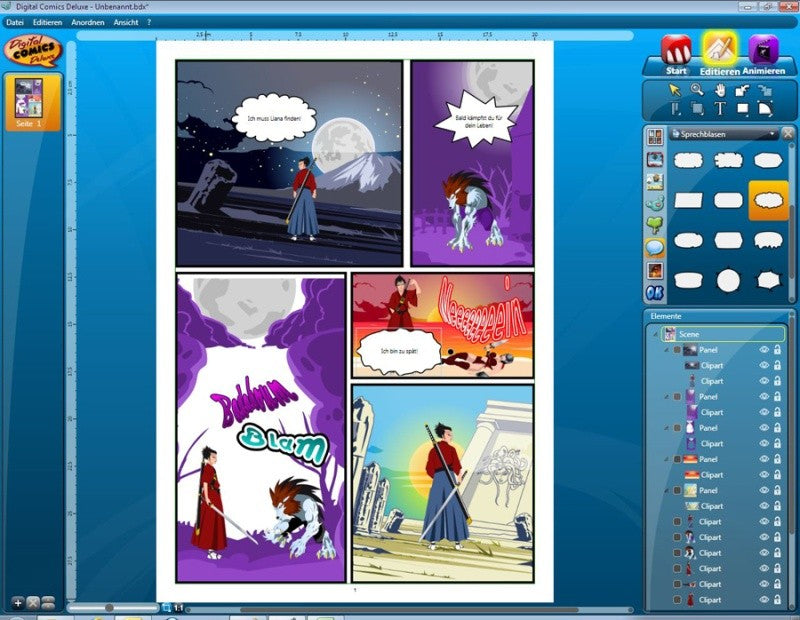Image resolution: width=800 pixels, height=620 pixels.
Task: Open the Datei menu
Action: click(x=15, y=22)
